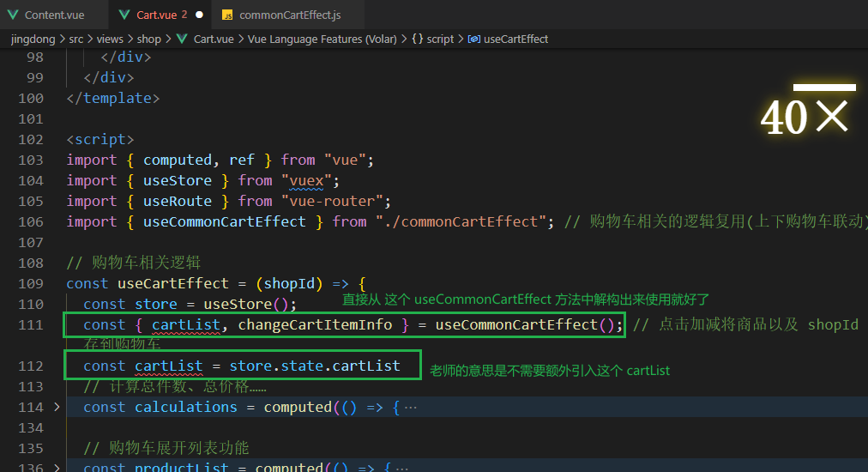The width and height of the screenshot is (868, 472).
Task: Open the src breadcrumb segment
Action: [76, 39]
